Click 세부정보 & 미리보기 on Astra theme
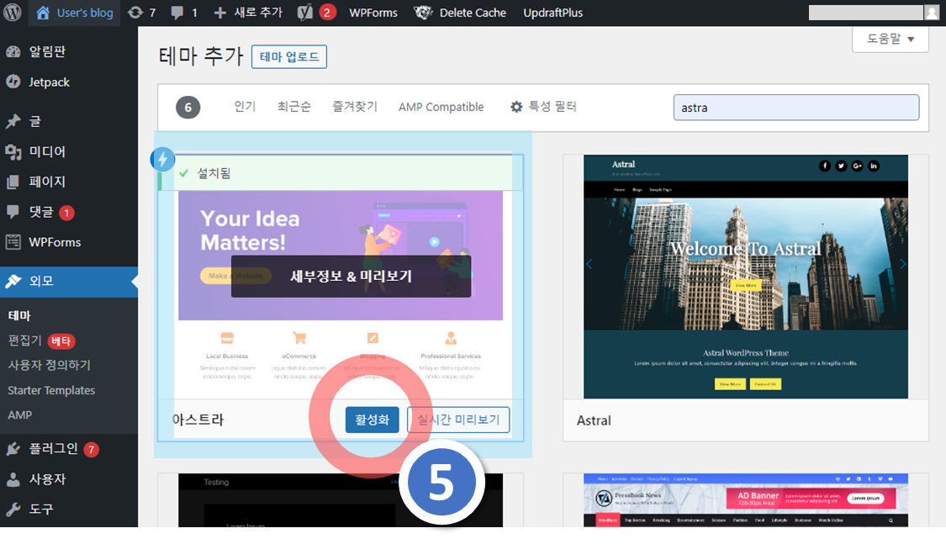The width and height of the screenshot is (946, 560). point(351,277)
